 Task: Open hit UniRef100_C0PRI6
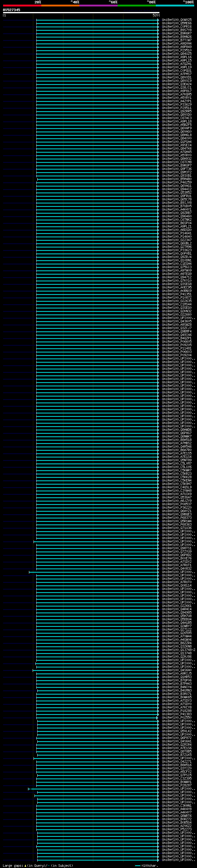tap(177, 26)
